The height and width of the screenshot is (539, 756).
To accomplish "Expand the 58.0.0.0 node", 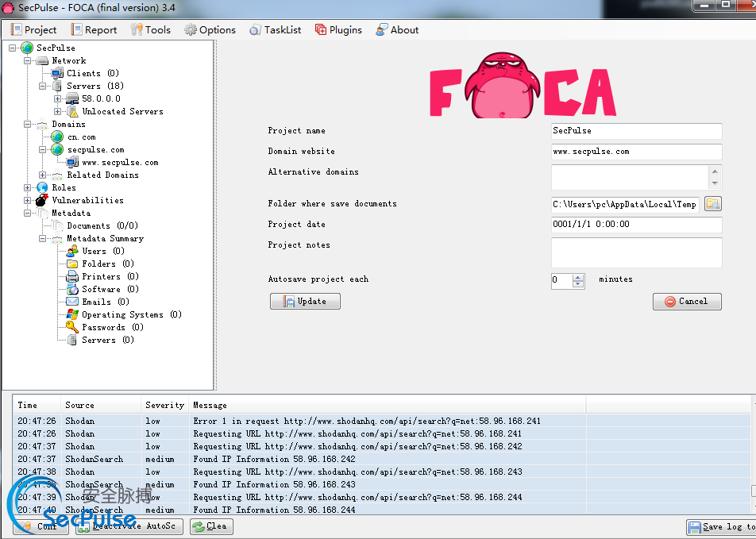I will click(57, 99).
